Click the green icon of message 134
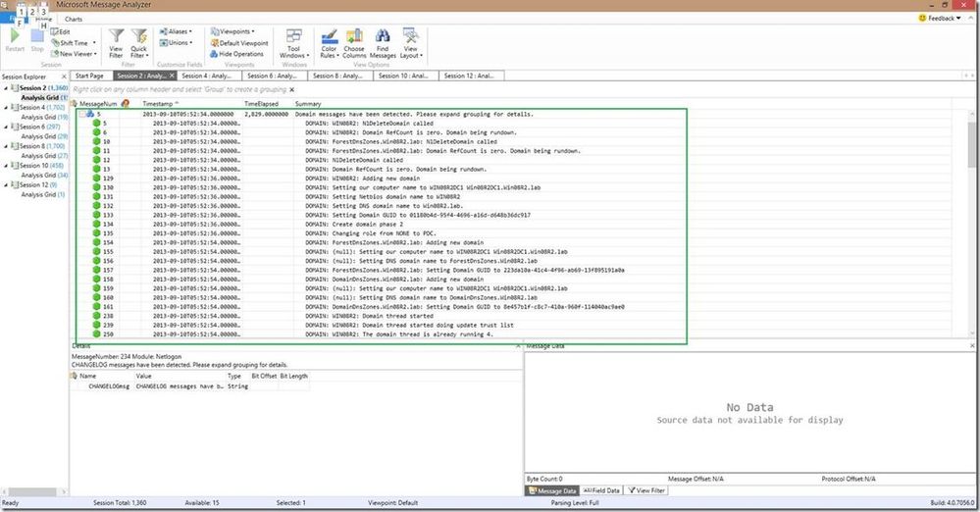The height and width of the screenshot is (512, 980). [96, 224]
